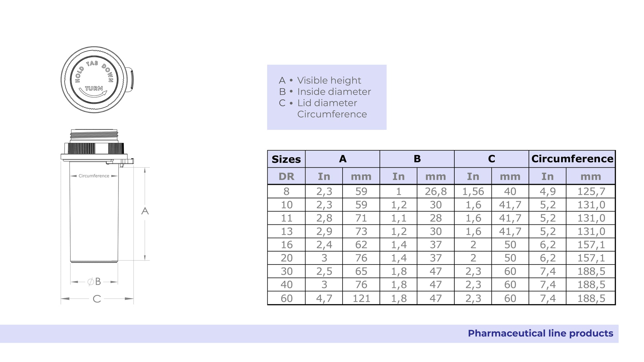Viewport: 644px width, 362px height.
Task: Click column header B in the table
Action: point(417,159)
